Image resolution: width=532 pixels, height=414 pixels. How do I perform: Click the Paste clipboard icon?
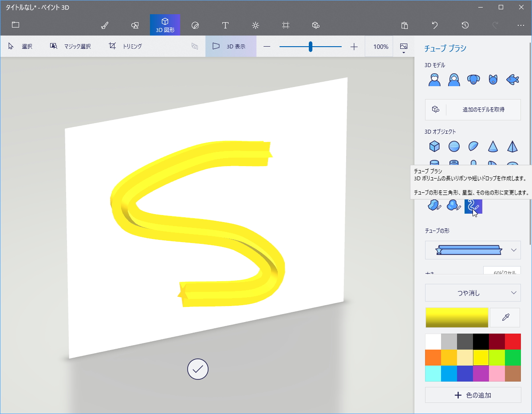[x=404, y=25]
